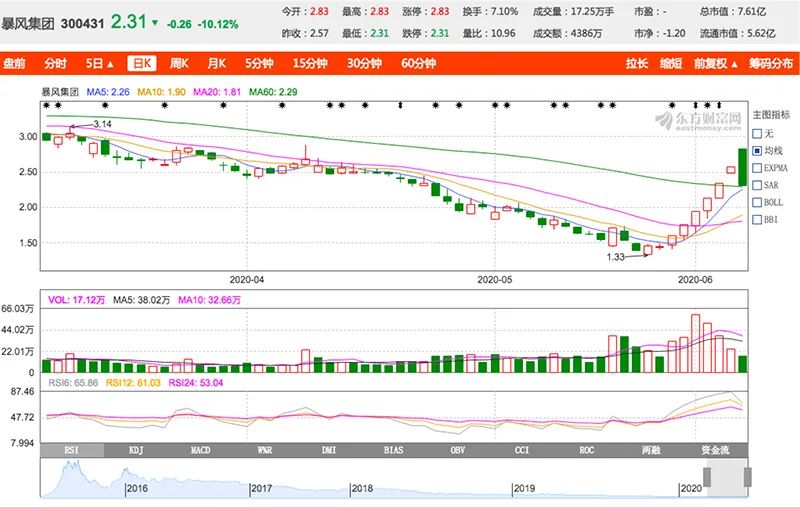Click the RSI12: 61.03 label
This screenshot has height=507, width=800.
click(x=133, y=383)
